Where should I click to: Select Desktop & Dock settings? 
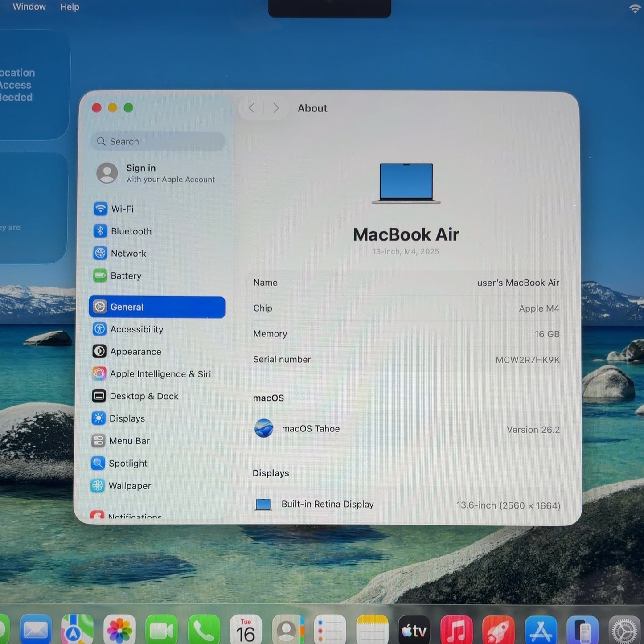pyautogui.click(x=135, y=396)
